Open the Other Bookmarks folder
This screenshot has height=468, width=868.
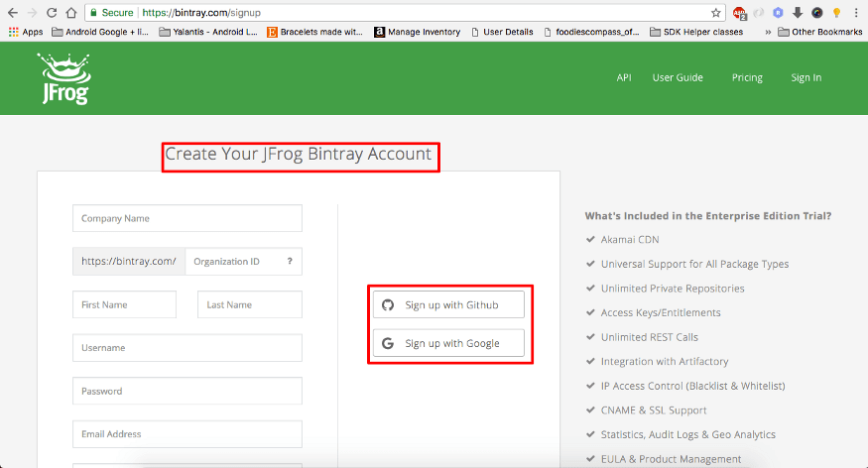point(820,32)
